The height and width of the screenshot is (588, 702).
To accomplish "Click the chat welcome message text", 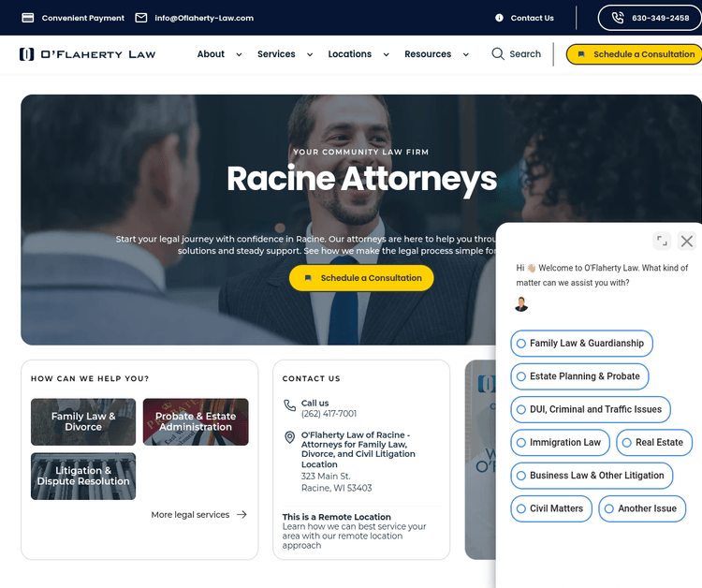I will (x=602, y=275).
